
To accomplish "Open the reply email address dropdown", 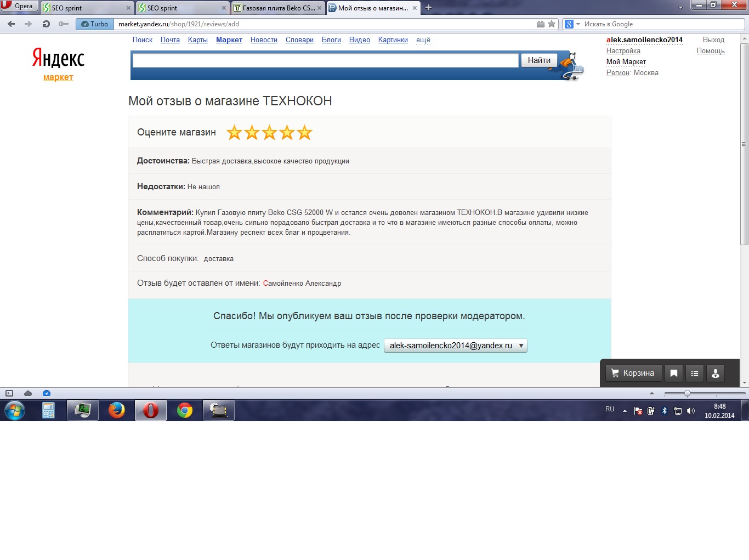I will click(x=455, y=346).
